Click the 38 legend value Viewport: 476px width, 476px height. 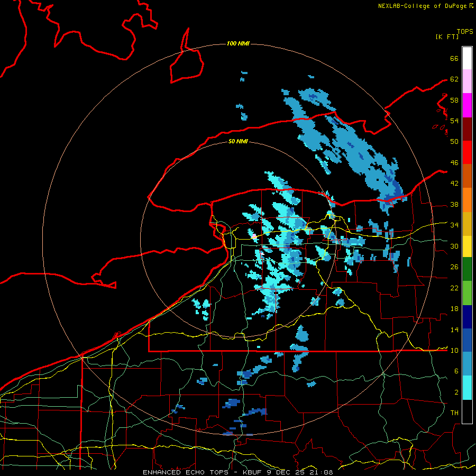[x=454, y=205]
